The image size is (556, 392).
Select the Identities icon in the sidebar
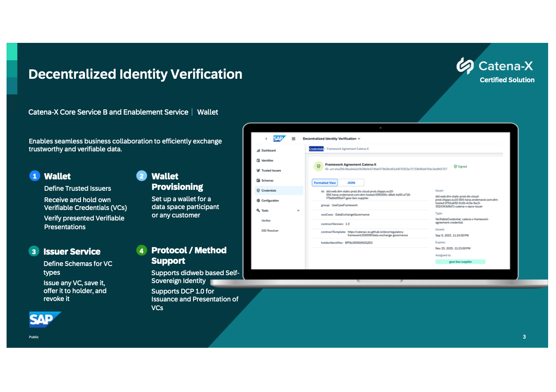click(258, 161)
